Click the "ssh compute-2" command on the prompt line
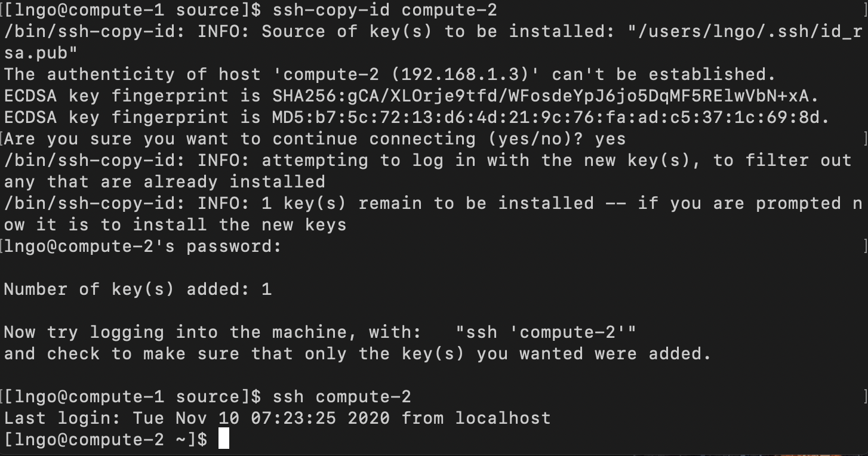 tap(341, 397)
